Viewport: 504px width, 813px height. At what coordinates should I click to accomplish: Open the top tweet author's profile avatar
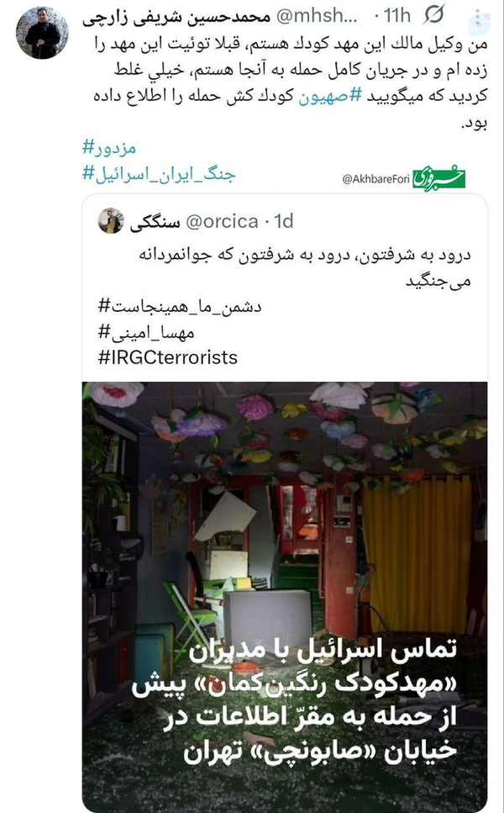click(43, 33)
